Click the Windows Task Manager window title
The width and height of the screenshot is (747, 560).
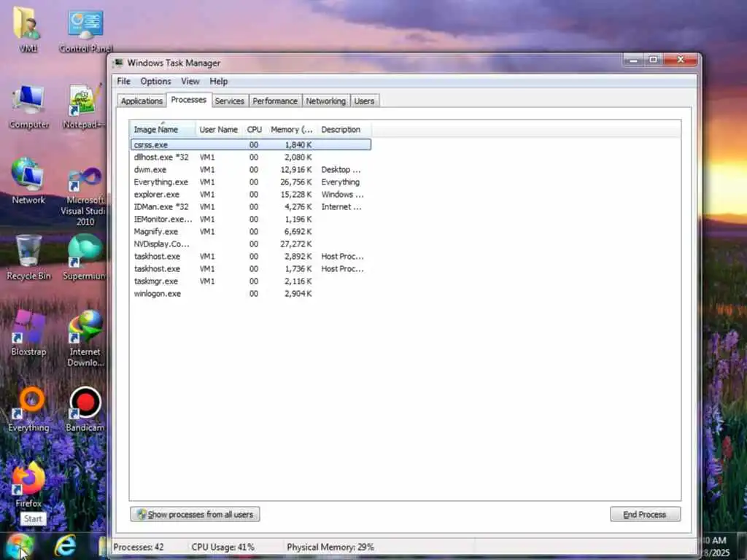point(174,63)
